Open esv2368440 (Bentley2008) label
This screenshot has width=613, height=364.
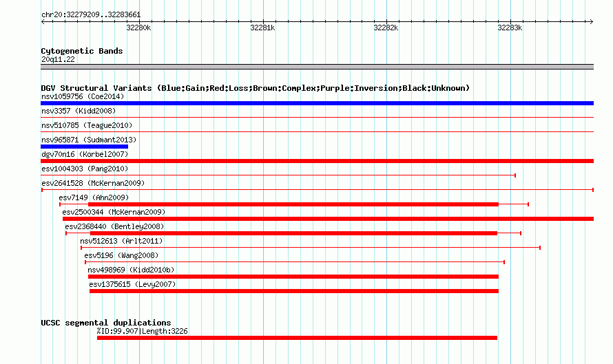coord(114,226)
